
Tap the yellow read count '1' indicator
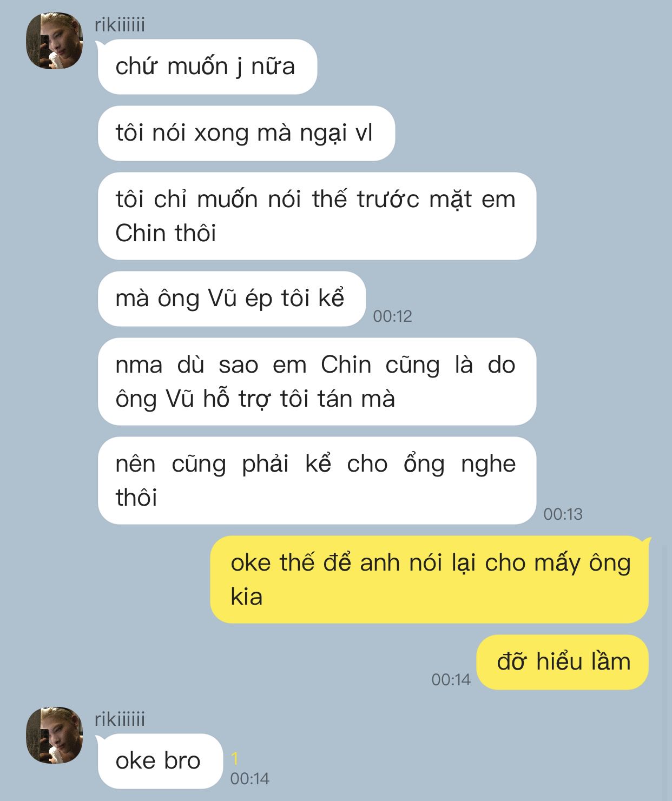pyautogui.click(x=234, y=759)
